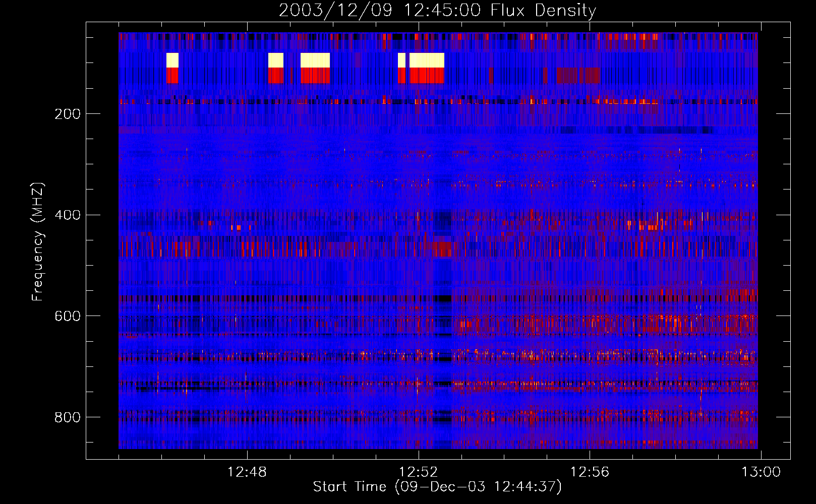
Task: Click the "Frequency (MHZ)" axis label
Action: click(x=37, y=241)
